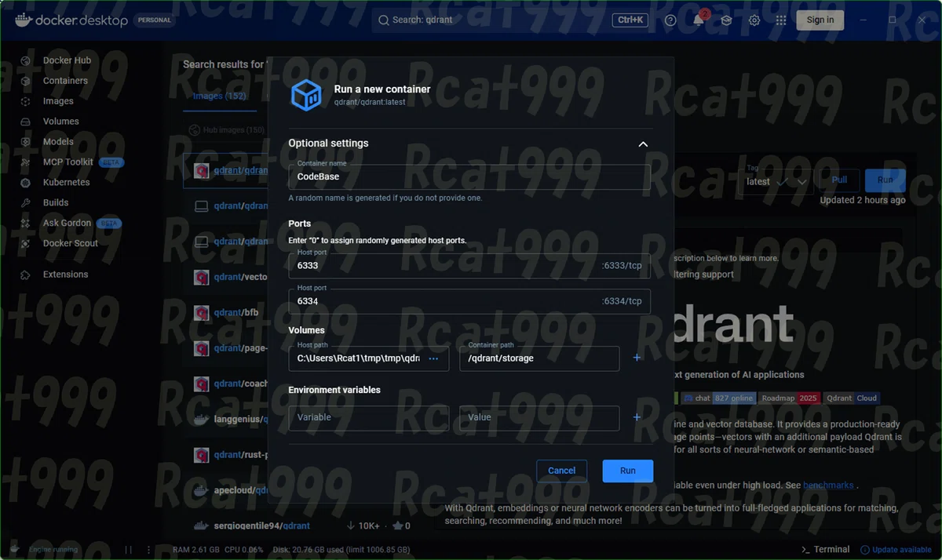Click the Host path field
This screenshot has height=560, width=942.
[x=369, y=358]
